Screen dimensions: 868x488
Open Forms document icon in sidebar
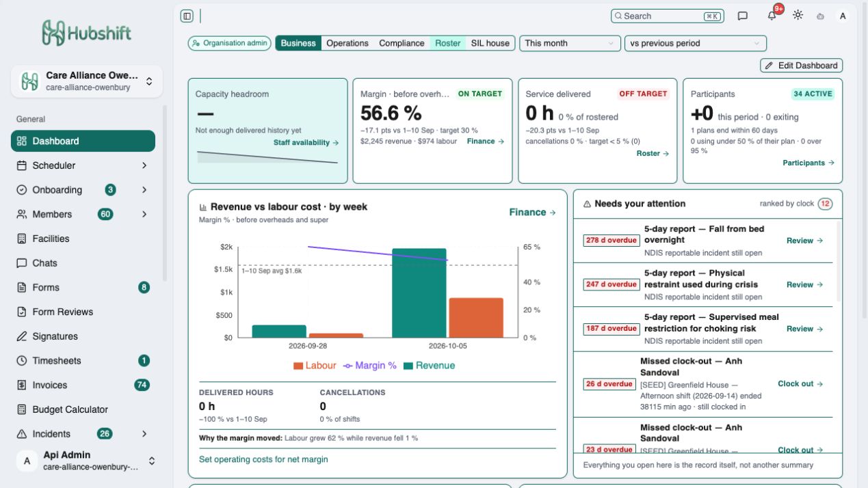pyautogui.click(x=21, y=288)
